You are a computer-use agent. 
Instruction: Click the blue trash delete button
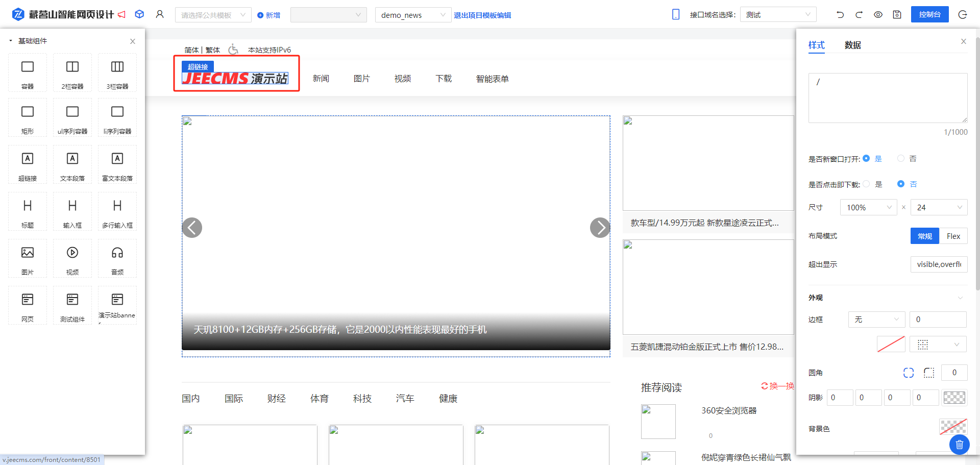coord(959,445)
